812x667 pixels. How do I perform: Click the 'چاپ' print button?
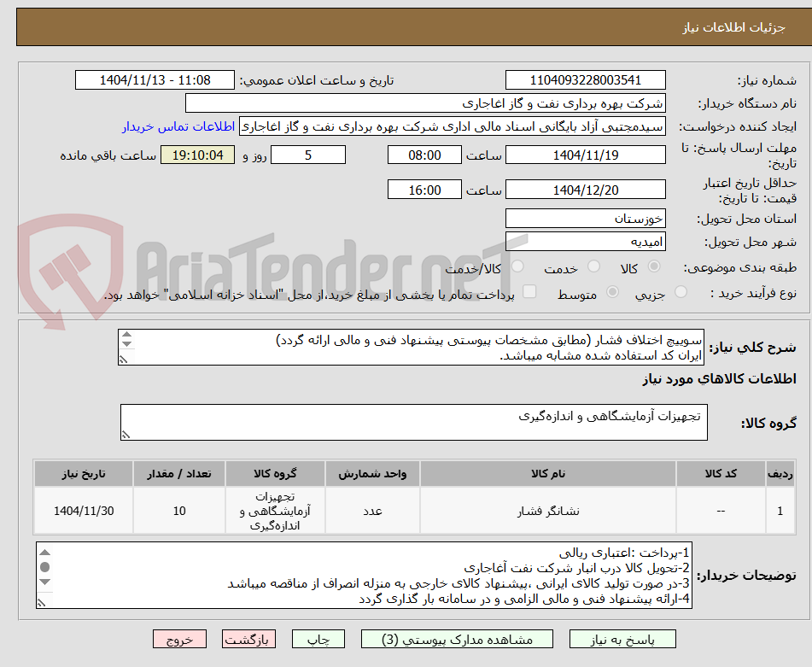point(318,639)
